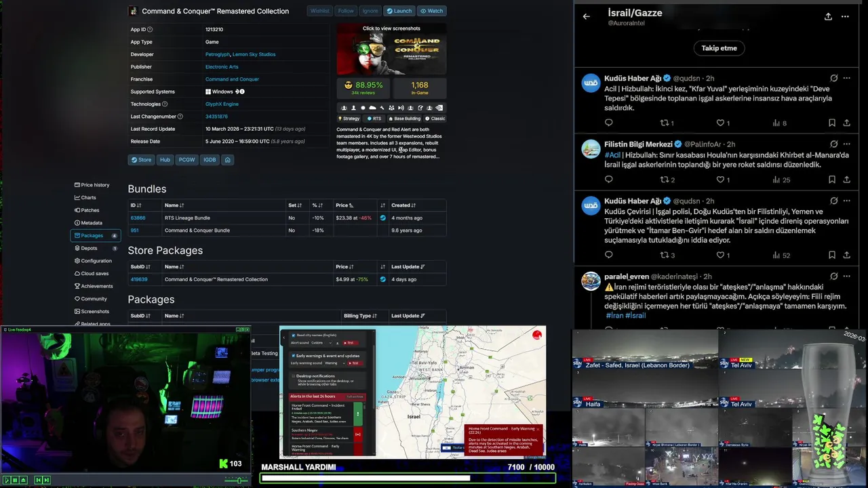Enable Desktop notifications checkbox
Image resolution: width=868 pixels, height=488 pixels.
coord(293,375)
